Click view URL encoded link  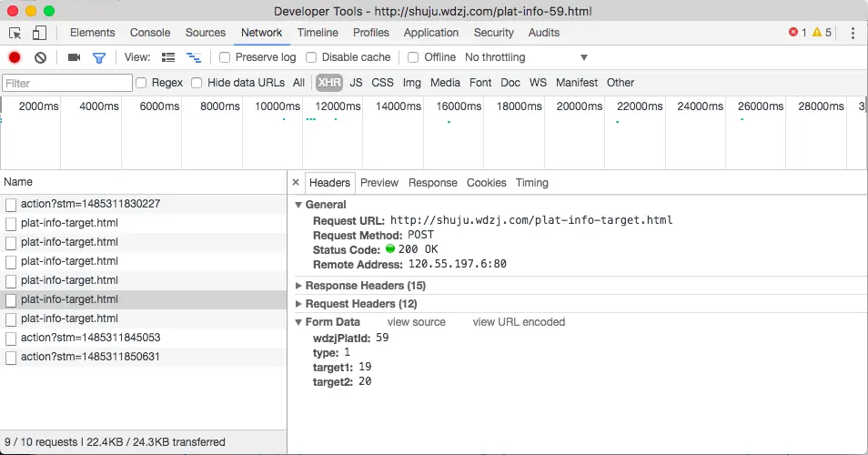519,322
